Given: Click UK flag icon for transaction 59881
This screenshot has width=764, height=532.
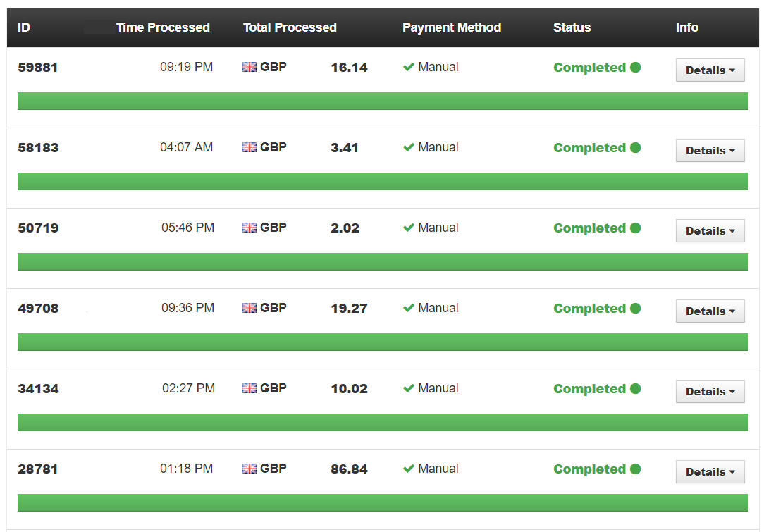Looking at the screenshot, I should click(x=249, y=67).
